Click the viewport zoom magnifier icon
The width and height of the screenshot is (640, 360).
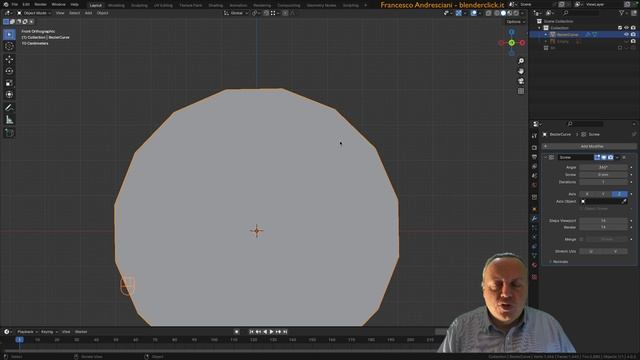(521, 61)
